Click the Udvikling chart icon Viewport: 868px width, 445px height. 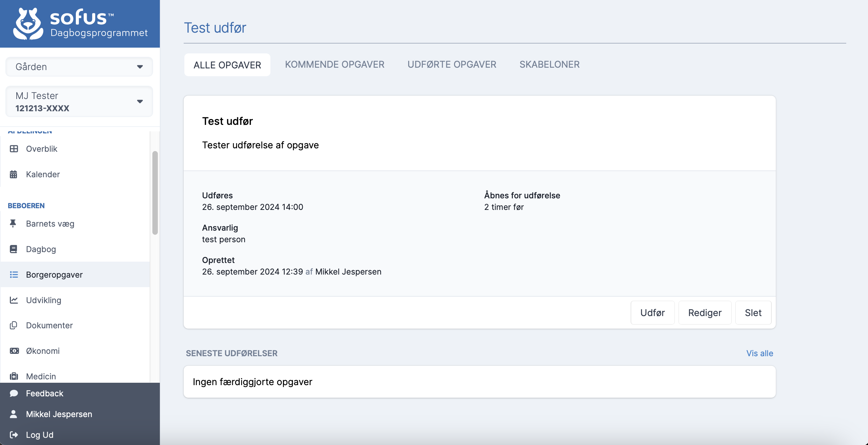[14, 300]
